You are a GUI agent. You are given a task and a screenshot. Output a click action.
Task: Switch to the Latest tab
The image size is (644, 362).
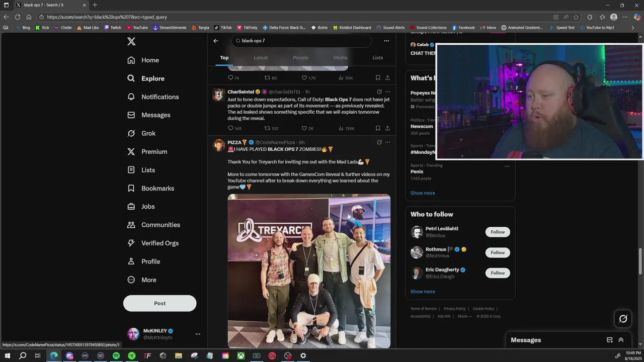pos(261,58)
